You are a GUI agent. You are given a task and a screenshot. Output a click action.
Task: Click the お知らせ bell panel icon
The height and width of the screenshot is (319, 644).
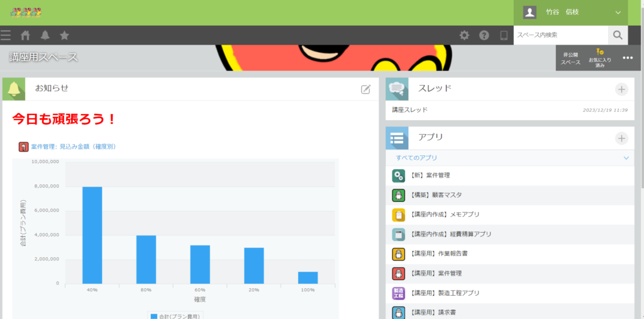(14, 89)
